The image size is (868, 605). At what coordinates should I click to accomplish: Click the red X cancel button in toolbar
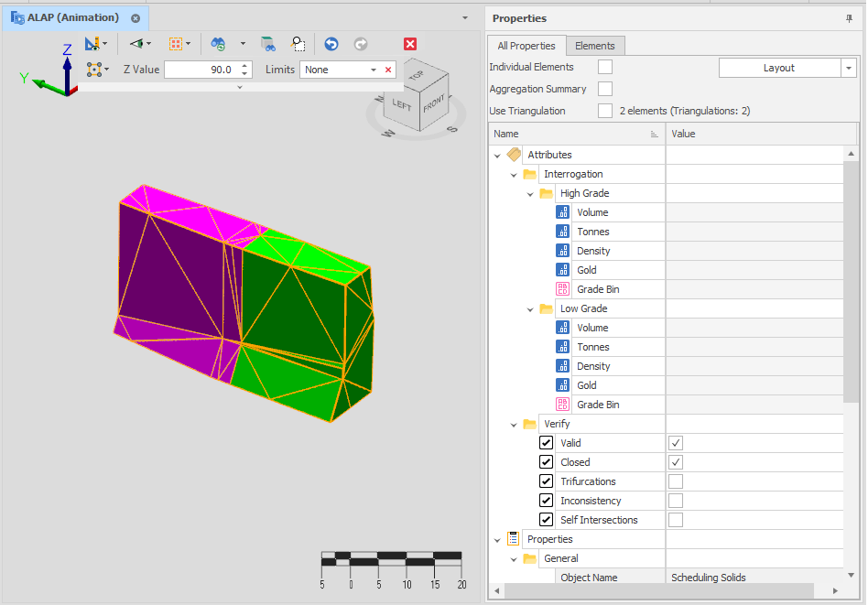click(x=410, y=44)
